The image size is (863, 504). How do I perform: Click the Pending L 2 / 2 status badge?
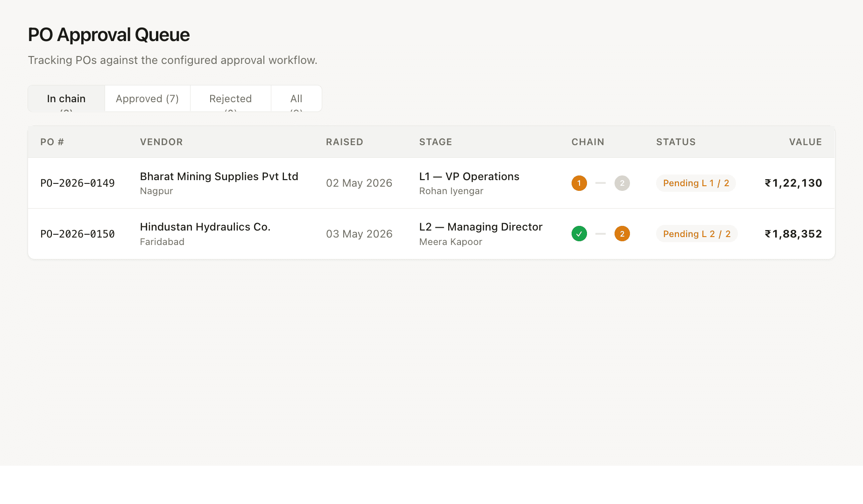click(697, 234)
